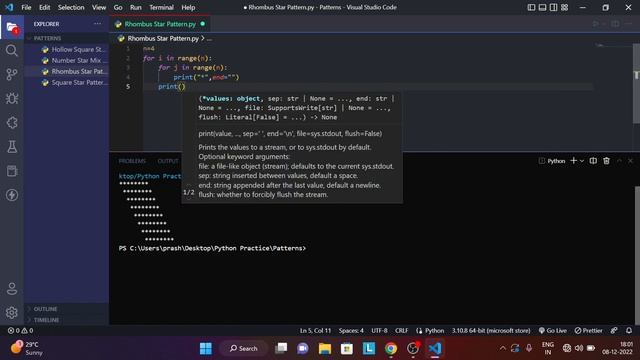The width and height of the screenshot is (640, 360).
Task: Expand the Outline section
Action: [x=66, y=309]
